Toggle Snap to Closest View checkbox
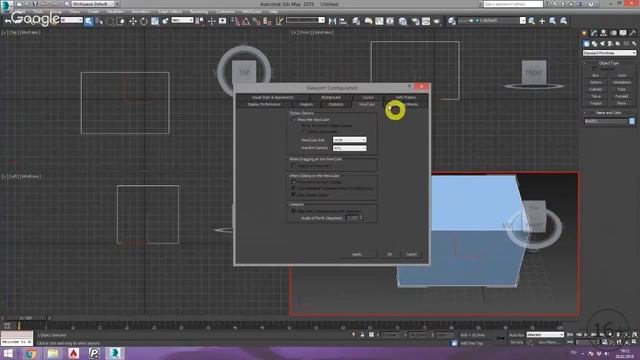Image resolution: width=640 pixels, height=360 pixels. 293,166
